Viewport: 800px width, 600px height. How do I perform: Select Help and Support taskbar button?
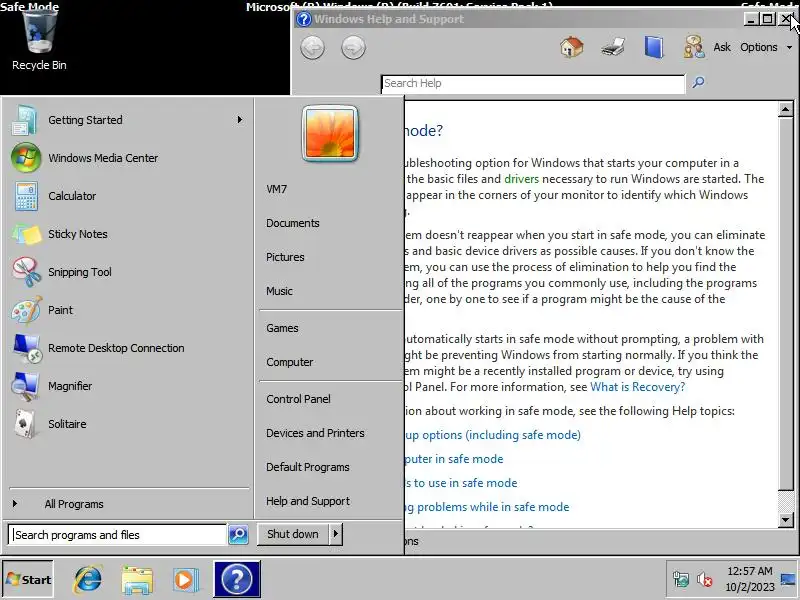click(237, 579)
